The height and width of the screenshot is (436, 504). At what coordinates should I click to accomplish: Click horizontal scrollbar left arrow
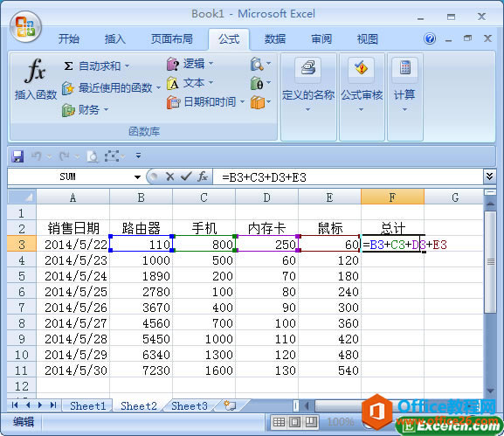(307, 405)
